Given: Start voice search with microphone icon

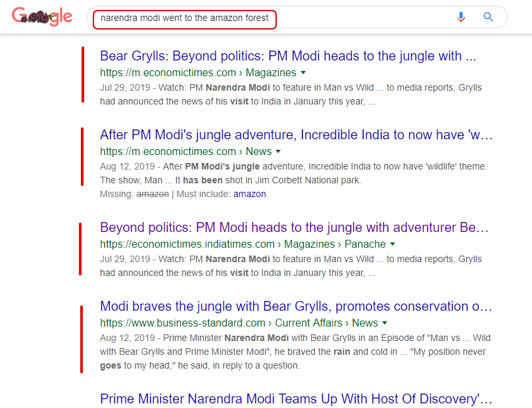Looking at the screenshot, I should [x=461, y=17].
